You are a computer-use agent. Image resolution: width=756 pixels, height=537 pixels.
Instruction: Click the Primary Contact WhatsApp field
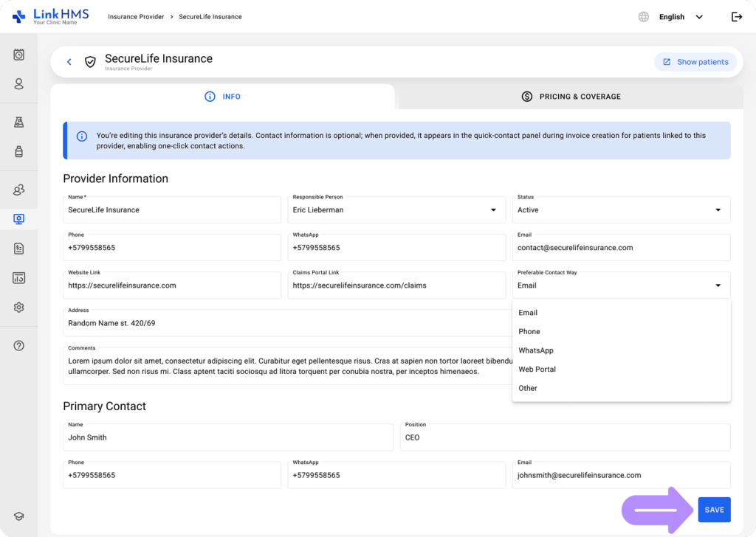pos(396,475)
